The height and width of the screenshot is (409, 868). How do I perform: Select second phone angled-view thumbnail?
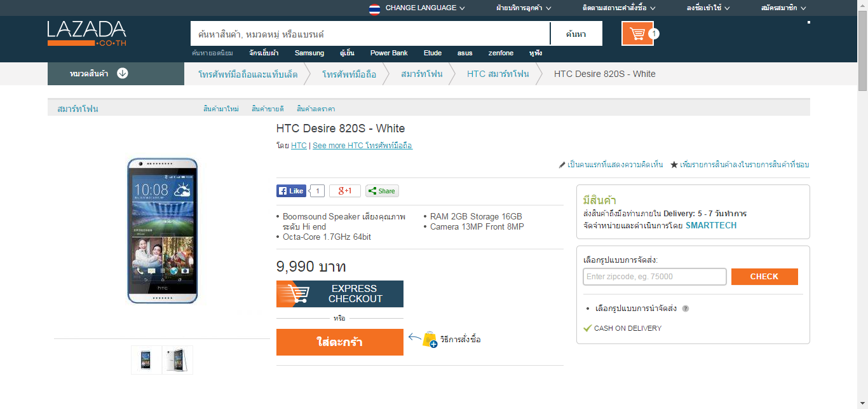(x=177, y=360)
